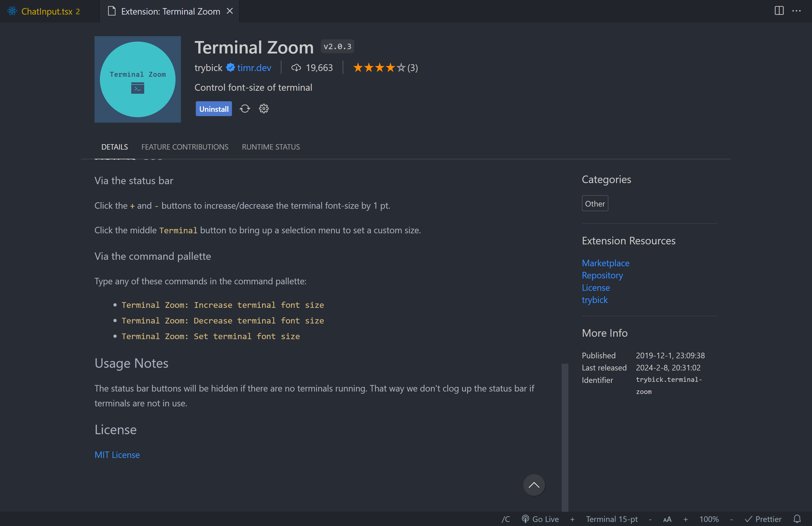Open the ChatInput.tsx editor tab
This screenshot has width=812, height=526.
[x=47, y=12]
